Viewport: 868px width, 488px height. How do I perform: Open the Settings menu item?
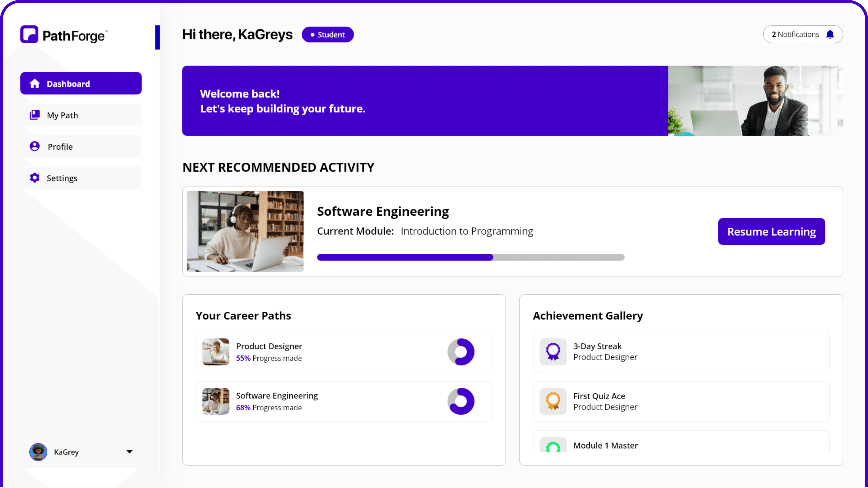[81, 178]
